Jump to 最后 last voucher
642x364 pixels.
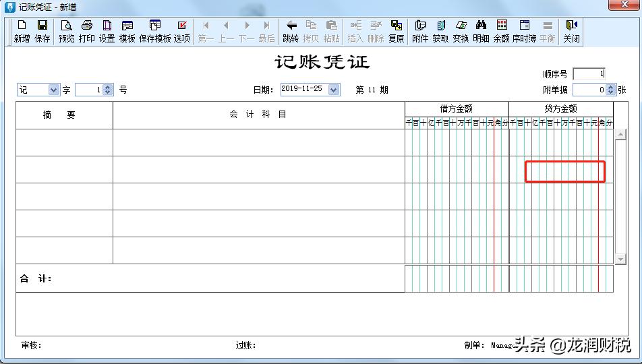(x=267, y=32)
